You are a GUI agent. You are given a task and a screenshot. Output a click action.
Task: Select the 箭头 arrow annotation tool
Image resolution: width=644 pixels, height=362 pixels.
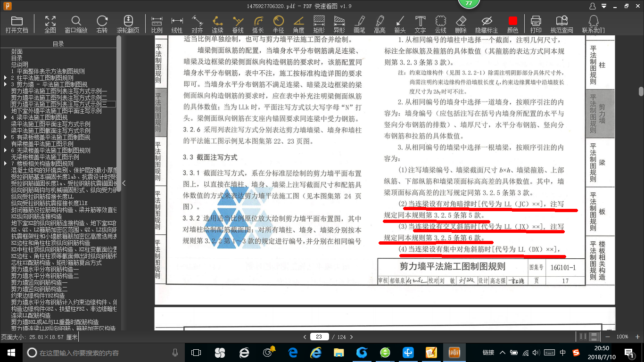(x=400, y=24)
